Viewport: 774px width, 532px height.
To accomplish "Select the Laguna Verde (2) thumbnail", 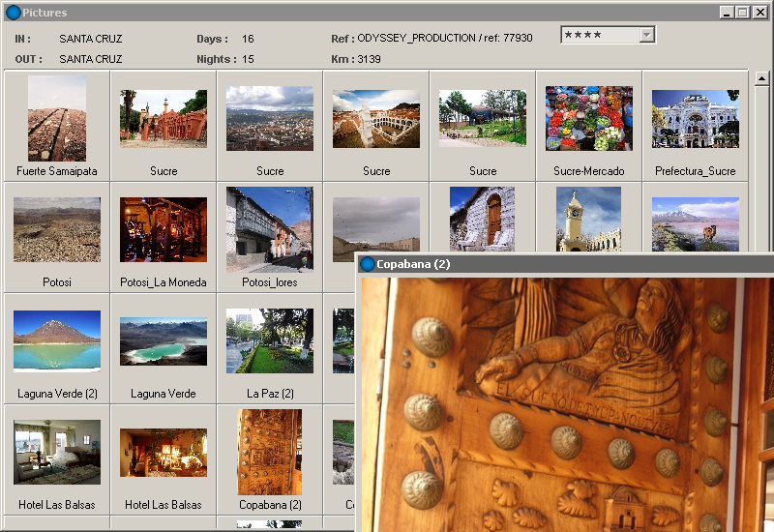I will 57,340.
